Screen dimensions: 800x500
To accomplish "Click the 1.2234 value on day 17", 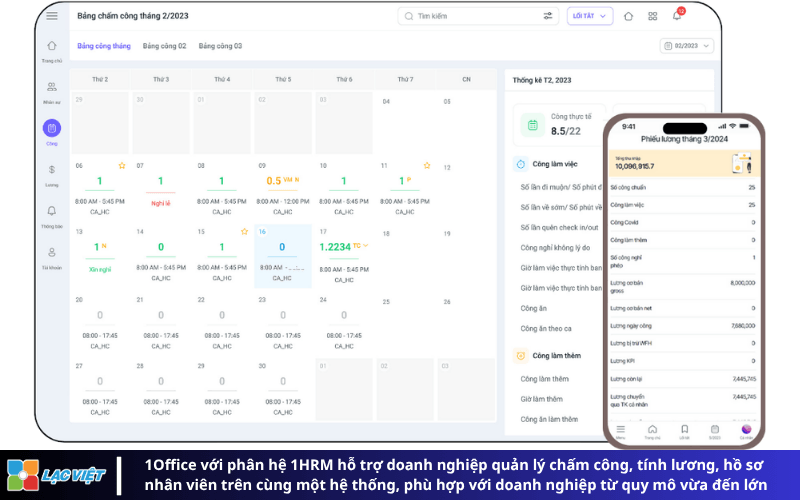I will click(x=335, y=247).
